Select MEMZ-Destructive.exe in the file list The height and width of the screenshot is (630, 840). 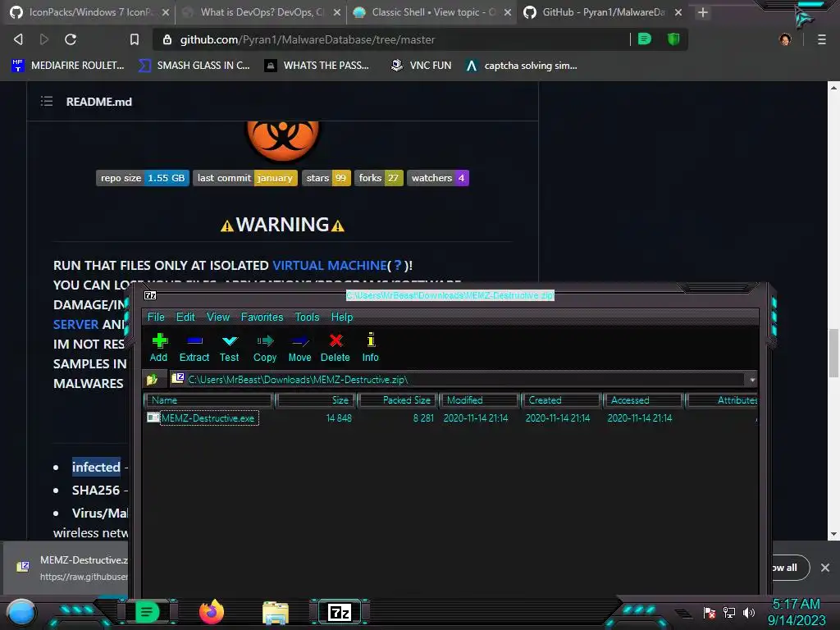[x=208, y=418]
